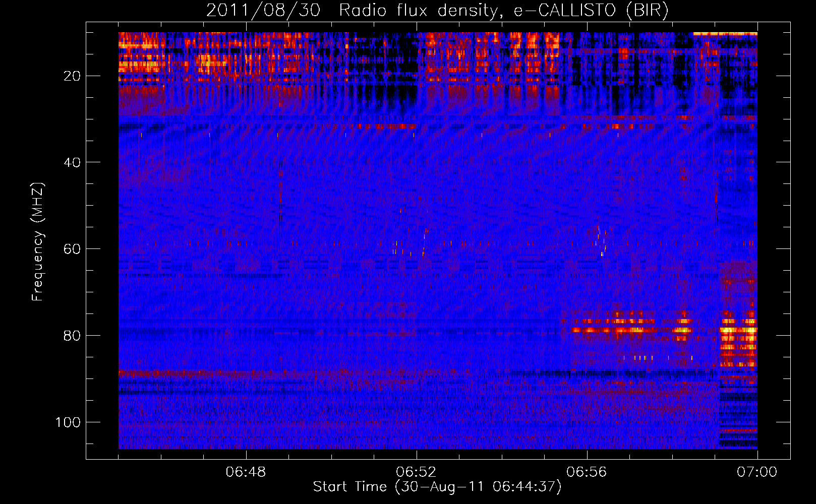816x504 pixels.
Task: Click the 06:56 time tick label
Action: [587, 472]
